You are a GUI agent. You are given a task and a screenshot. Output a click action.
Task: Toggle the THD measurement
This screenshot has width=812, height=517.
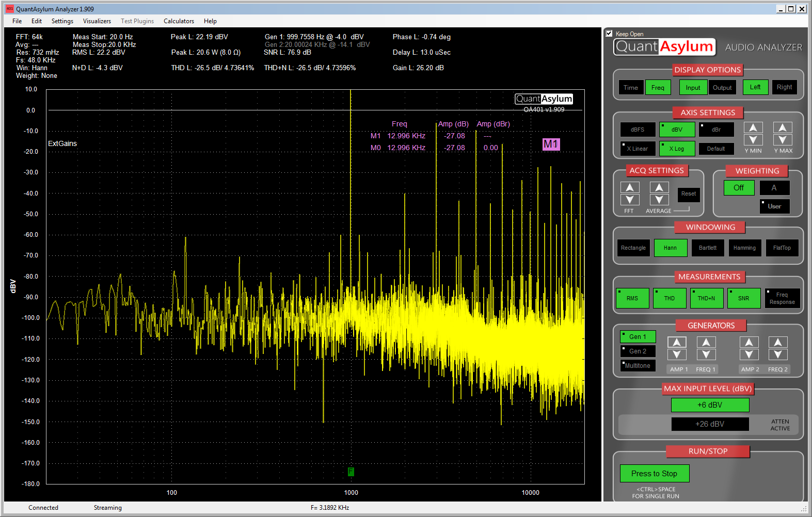point(670,298)
